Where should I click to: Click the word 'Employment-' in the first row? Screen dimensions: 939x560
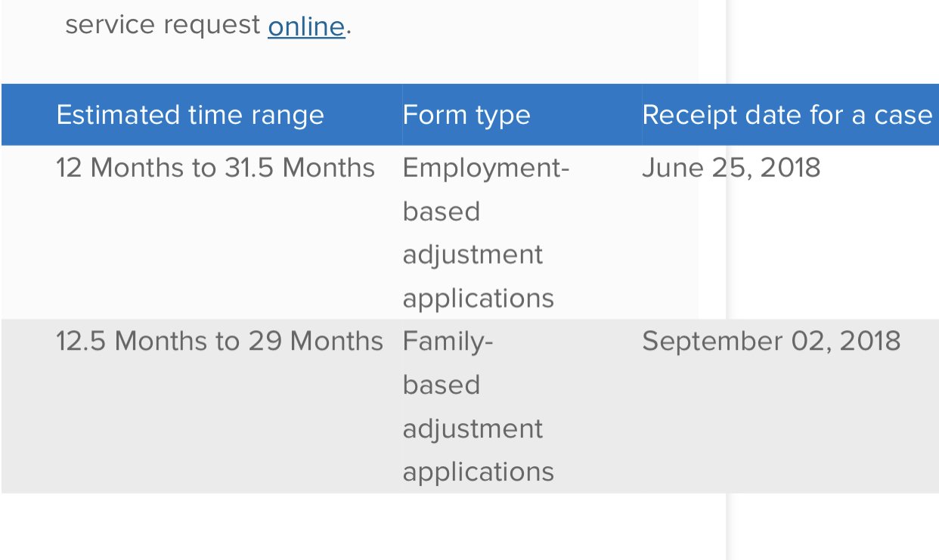click(485, 168)
